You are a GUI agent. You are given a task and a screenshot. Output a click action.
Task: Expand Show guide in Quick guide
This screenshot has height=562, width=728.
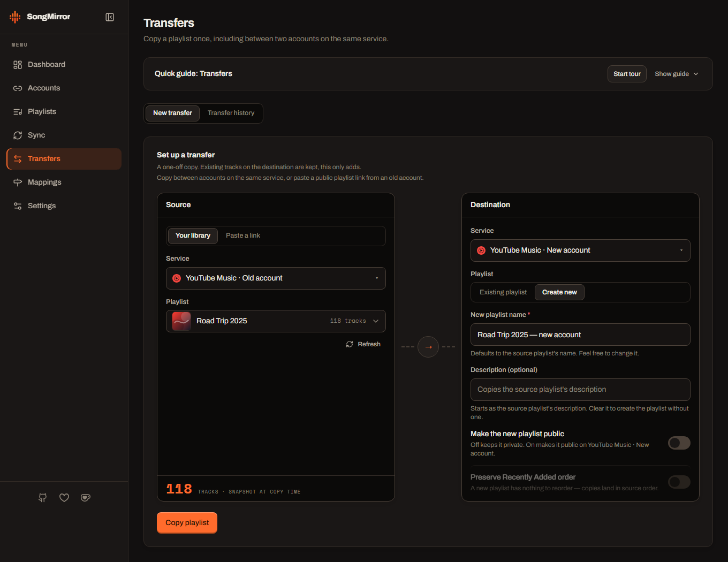tap(677, 74)
